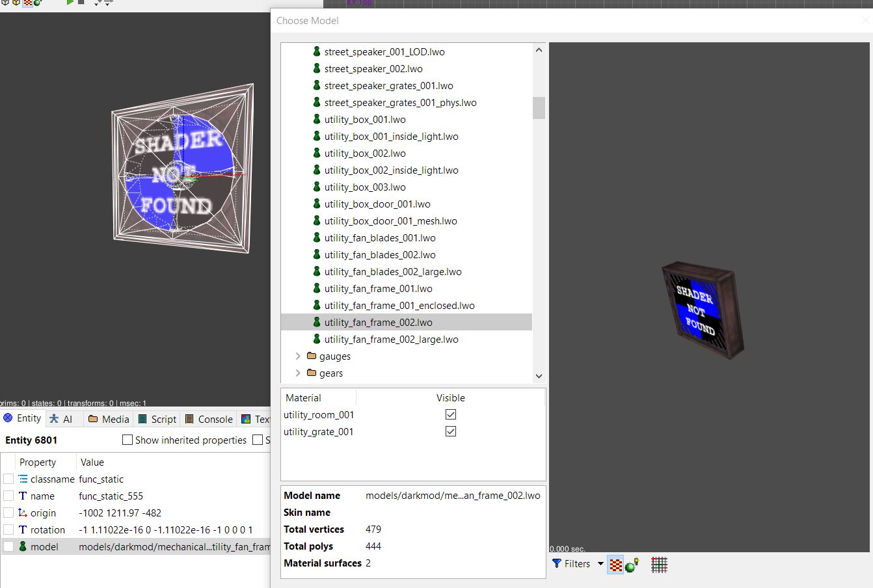
Task: Uncheck Visible for utility_grate_001 material
Action: 451,431
